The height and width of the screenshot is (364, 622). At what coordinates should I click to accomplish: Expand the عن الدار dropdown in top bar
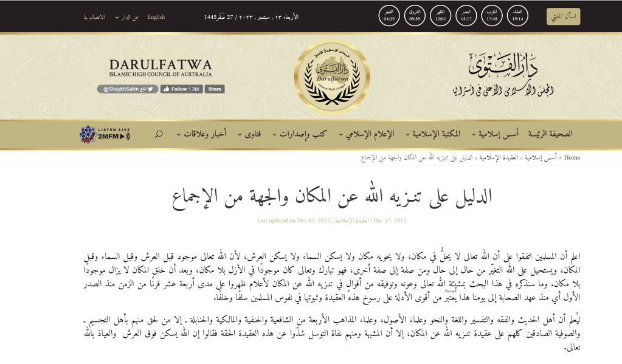pos(128,17)
